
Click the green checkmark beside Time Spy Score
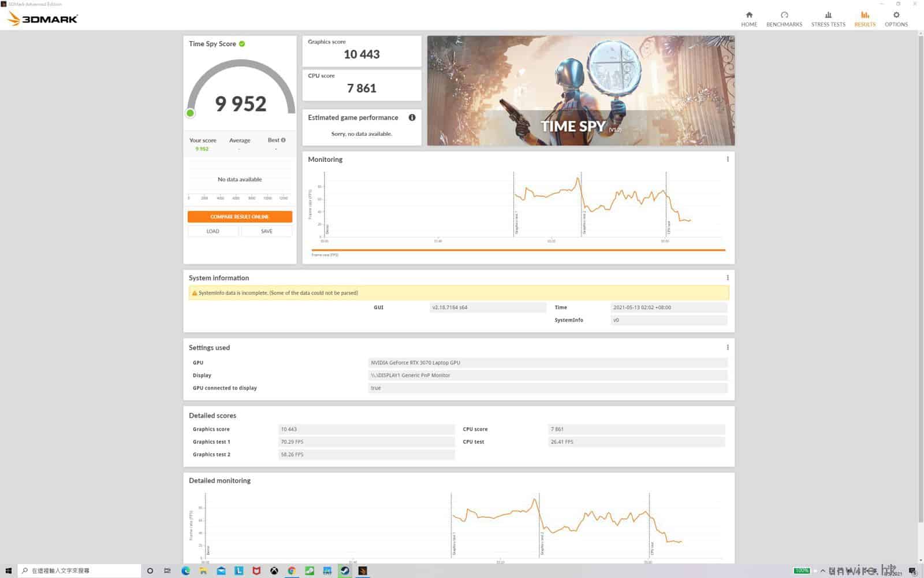point(242,44)
